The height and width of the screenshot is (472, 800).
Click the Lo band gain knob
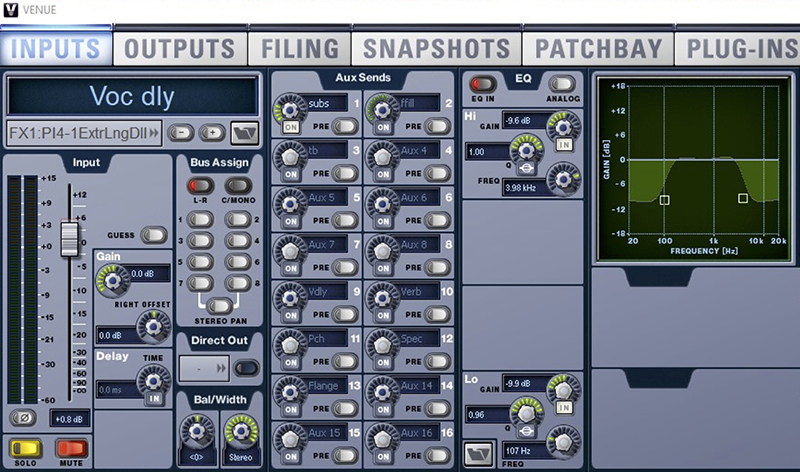[x=563, y=390]
